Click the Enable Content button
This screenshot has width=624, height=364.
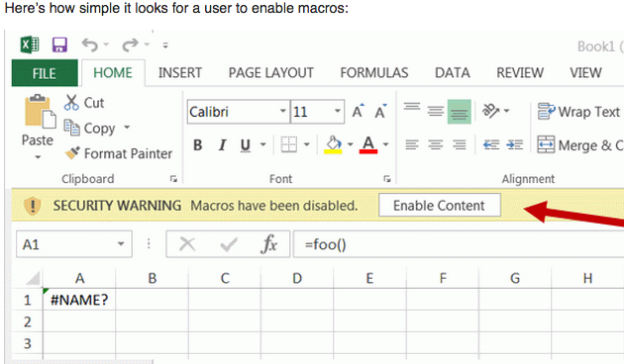440,205
